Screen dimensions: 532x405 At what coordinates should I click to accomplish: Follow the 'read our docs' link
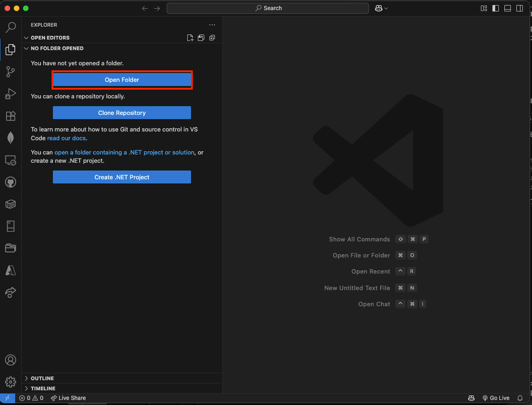(66, 138)
